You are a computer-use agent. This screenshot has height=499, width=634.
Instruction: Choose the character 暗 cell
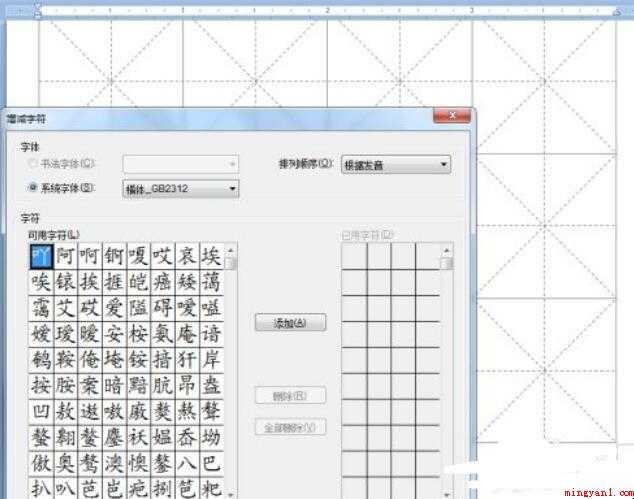click(114, 386)
